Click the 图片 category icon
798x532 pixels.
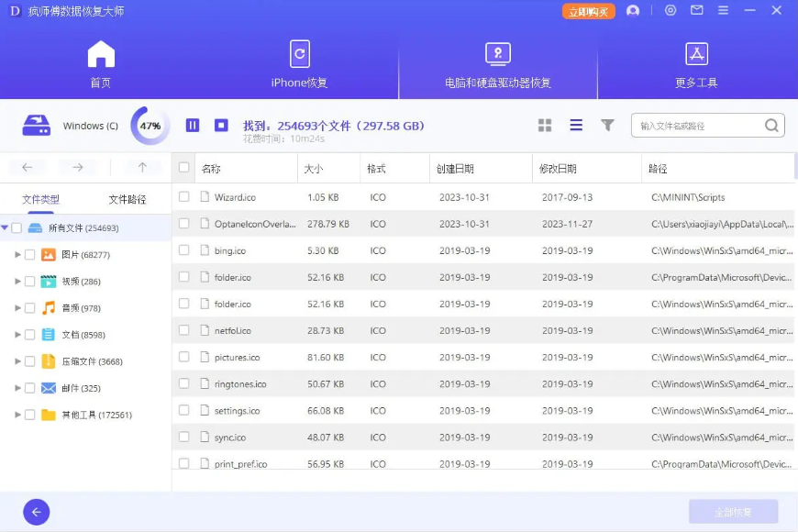49,255
